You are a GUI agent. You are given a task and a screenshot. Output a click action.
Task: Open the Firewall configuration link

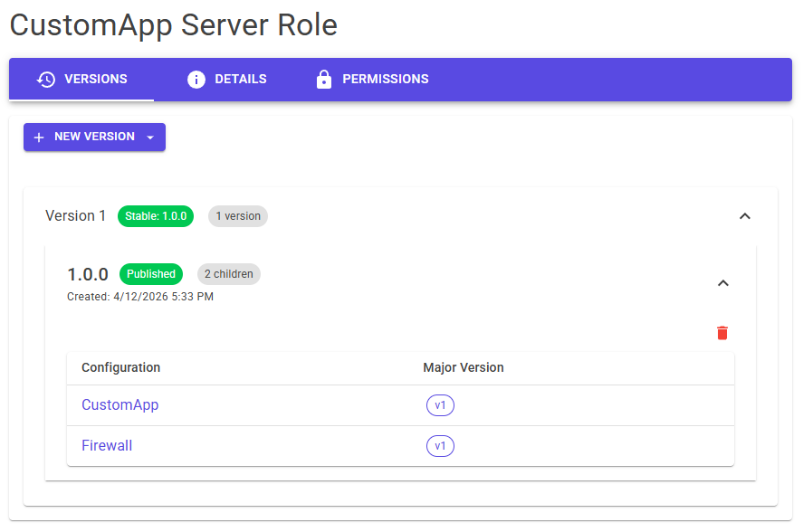coord(107,446)
